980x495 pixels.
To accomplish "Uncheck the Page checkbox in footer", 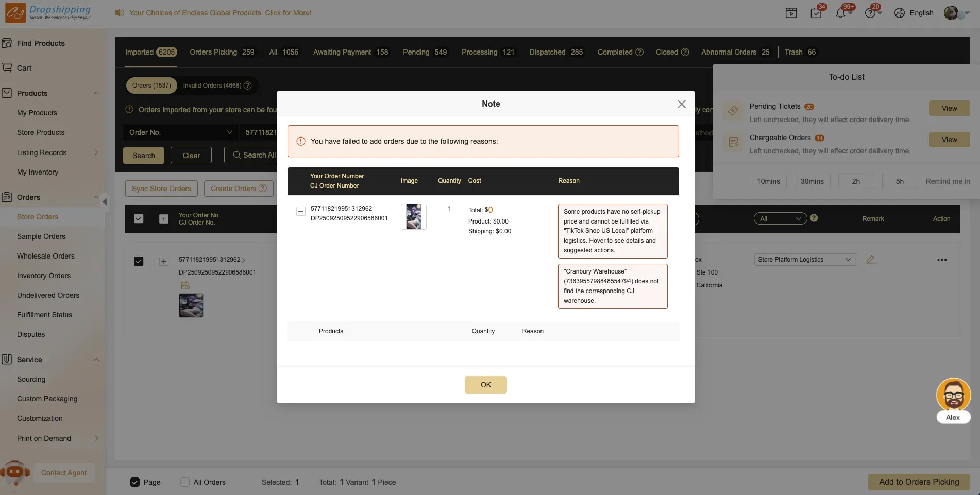I will tap(135, 482).
